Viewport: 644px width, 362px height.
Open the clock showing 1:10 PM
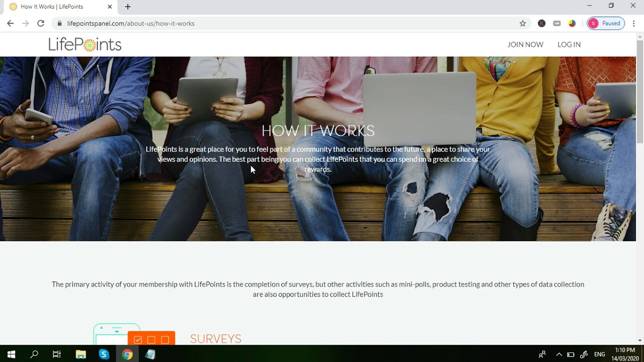click(x=625, y=354)
